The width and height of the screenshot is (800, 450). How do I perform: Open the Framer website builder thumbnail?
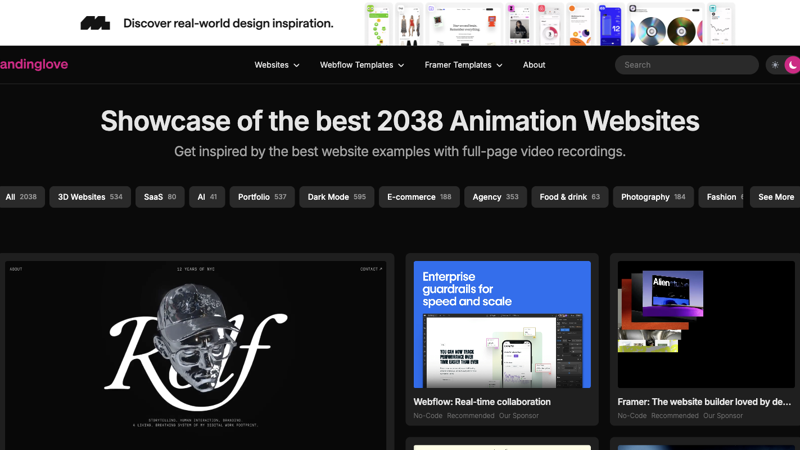pos(706,324)
